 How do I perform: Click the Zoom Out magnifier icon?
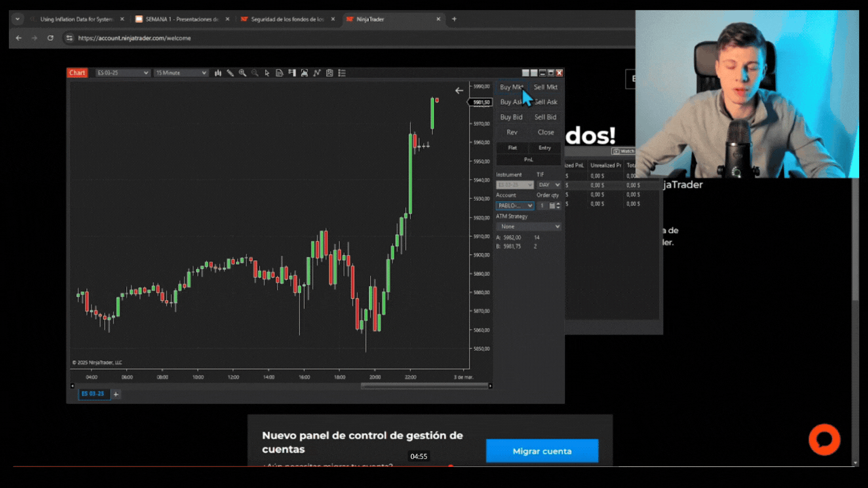click(x=255, y=73)
